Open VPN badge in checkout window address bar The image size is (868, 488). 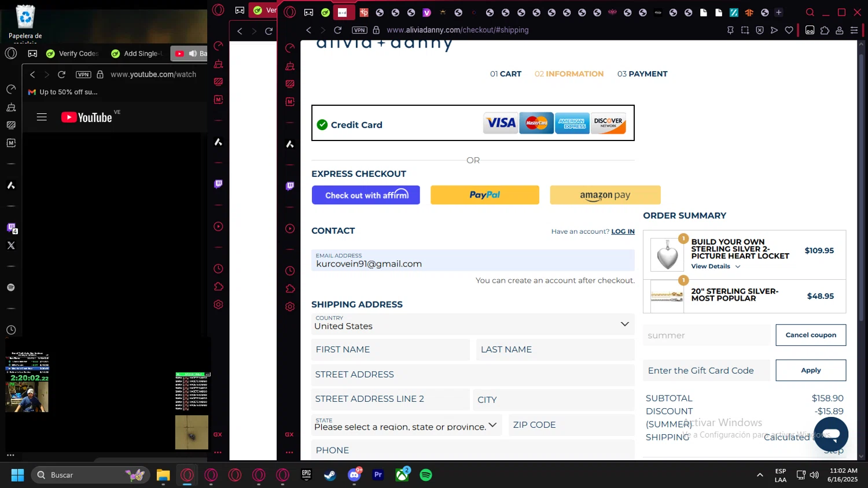[x=359, y=30]
